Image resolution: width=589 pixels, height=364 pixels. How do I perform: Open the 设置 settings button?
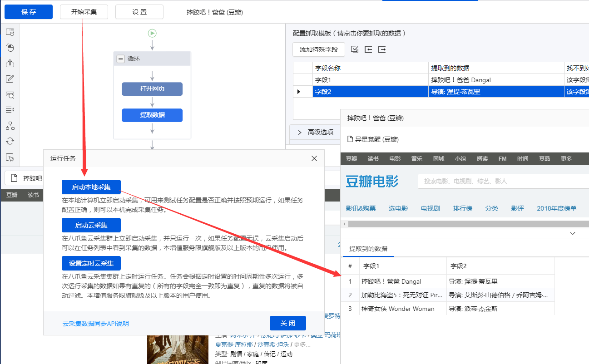tap(139, 12)
